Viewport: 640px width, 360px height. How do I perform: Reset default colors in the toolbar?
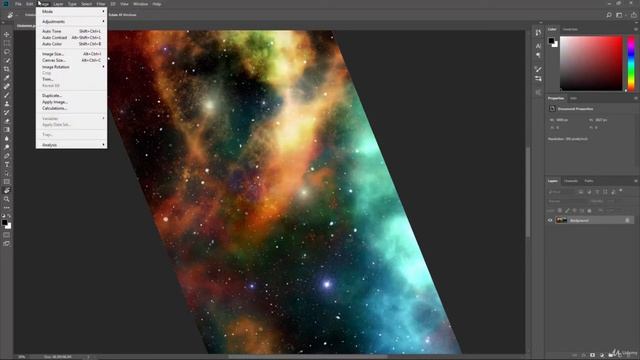[x=4, y=216]
